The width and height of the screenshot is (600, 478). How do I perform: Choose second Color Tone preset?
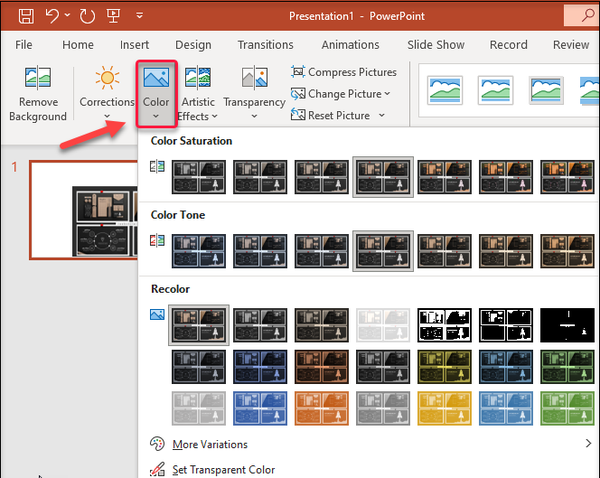pyautogui.click(x=260, y=251)
